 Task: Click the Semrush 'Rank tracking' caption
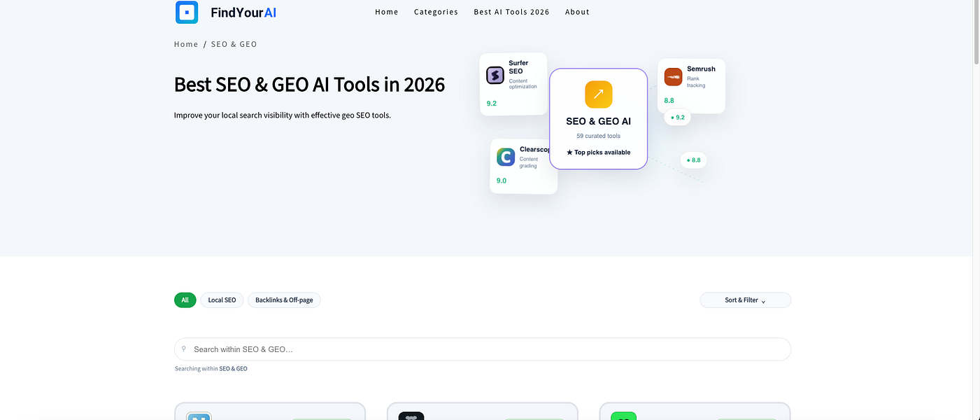pos(696,83)
